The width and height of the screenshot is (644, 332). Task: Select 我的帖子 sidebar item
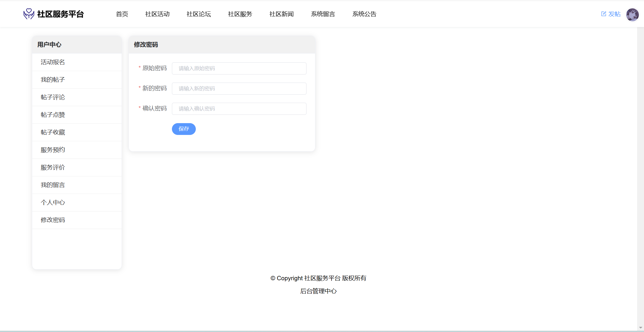point(53,80)
